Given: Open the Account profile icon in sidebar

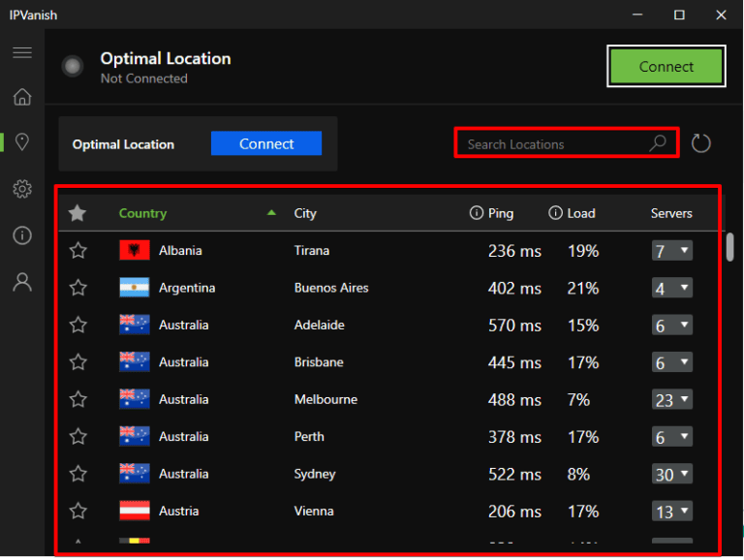Looking at the screenshot, I should (x=21, y=282).
